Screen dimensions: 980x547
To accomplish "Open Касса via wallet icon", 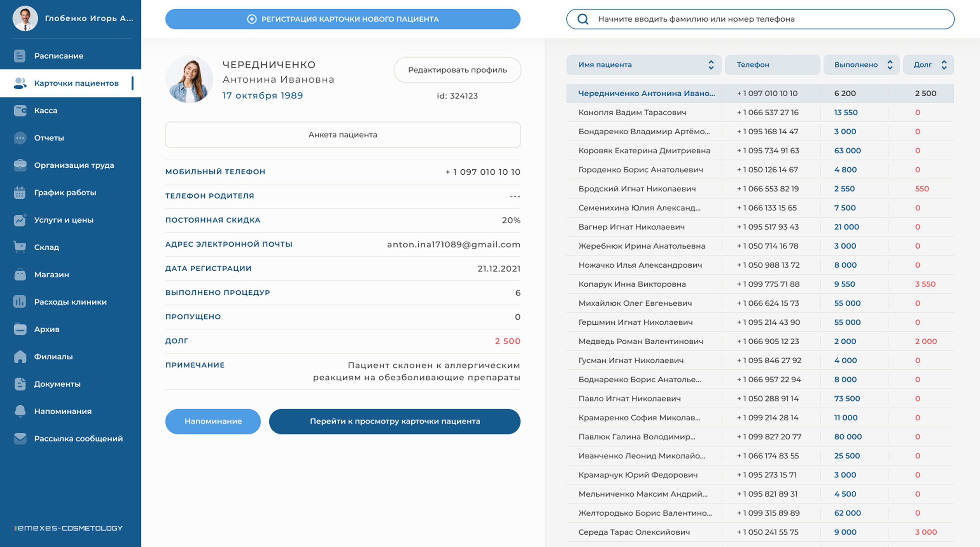I will 20,111.
